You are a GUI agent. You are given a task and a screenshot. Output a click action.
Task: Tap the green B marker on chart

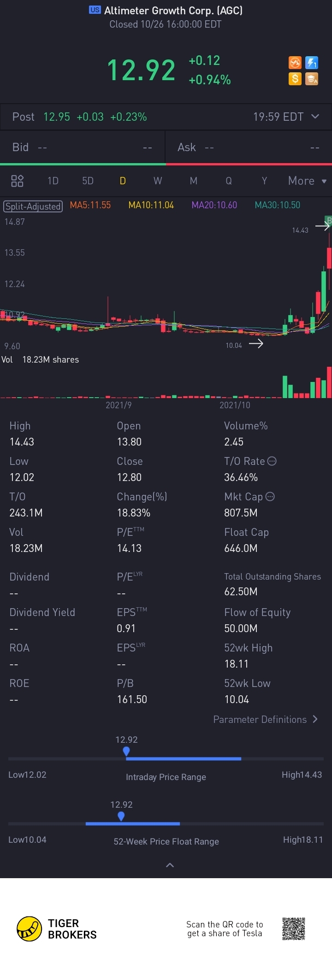tap(329, 220)
